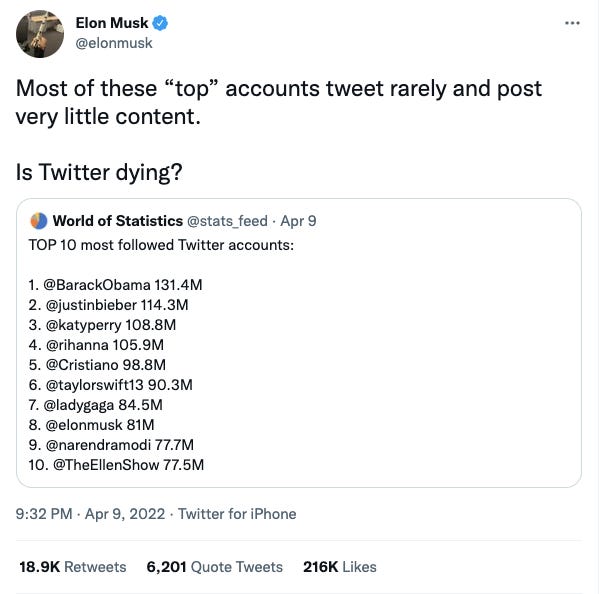Click the 9:32 PM · Apr 9, 2022 timestamp
This screenshot has height=594, width=599.
click(x=90, y=514)
